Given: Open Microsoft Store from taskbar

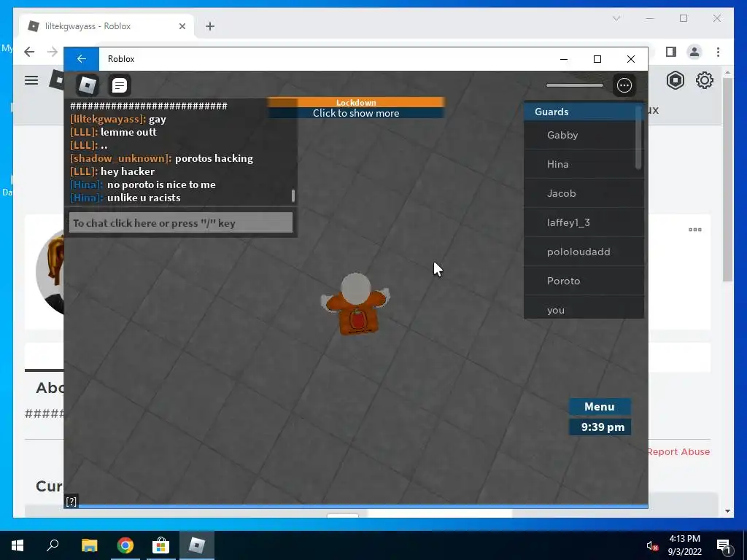Looking at the screenshot, I should click(160, 545).
